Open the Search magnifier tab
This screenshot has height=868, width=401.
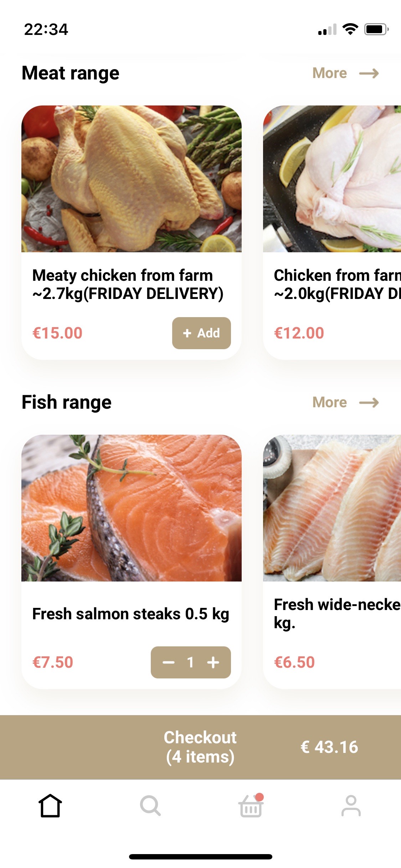[150, 806]
